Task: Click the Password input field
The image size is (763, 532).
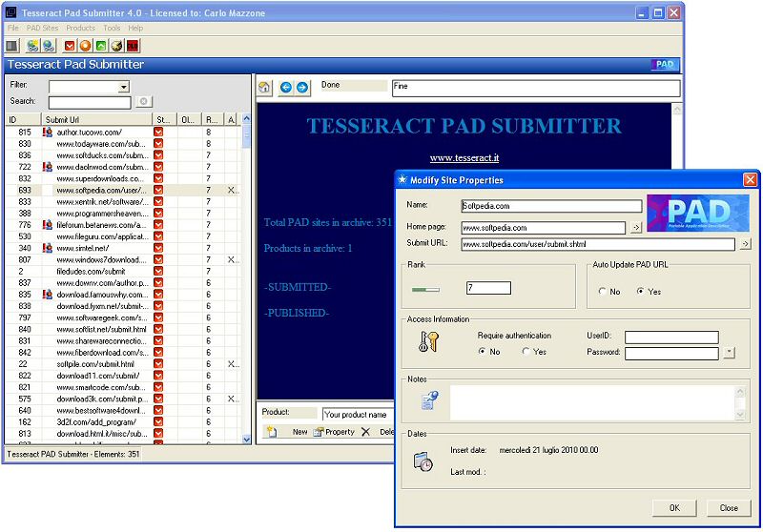Action: [671, 354]
